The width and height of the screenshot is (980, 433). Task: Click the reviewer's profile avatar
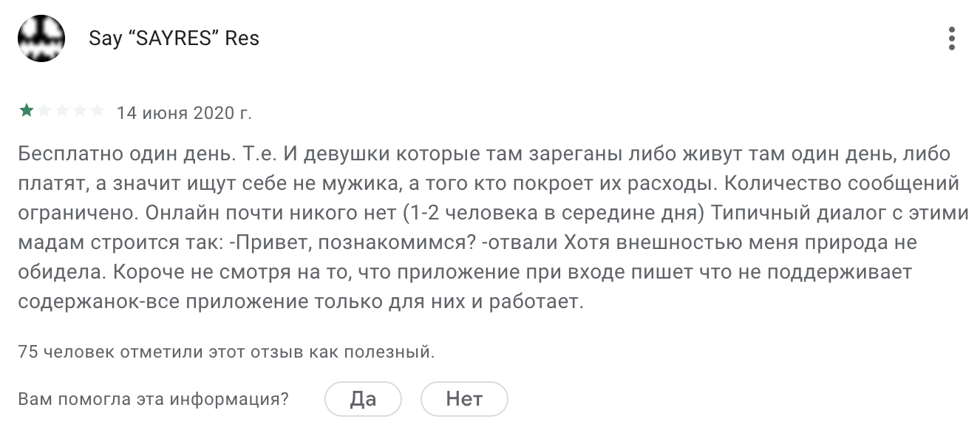click(x=41, y=38)
